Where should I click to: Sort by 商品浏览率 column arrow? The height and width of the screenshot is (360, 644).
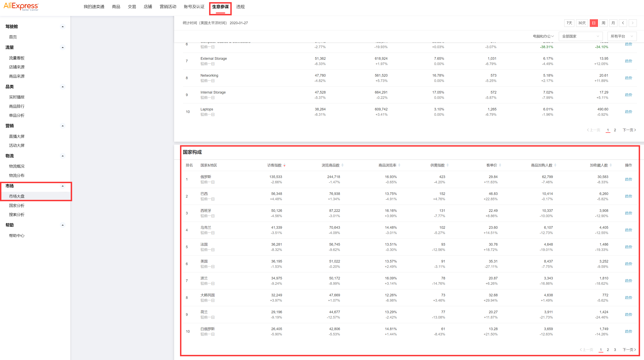click(x=399, y=165)
